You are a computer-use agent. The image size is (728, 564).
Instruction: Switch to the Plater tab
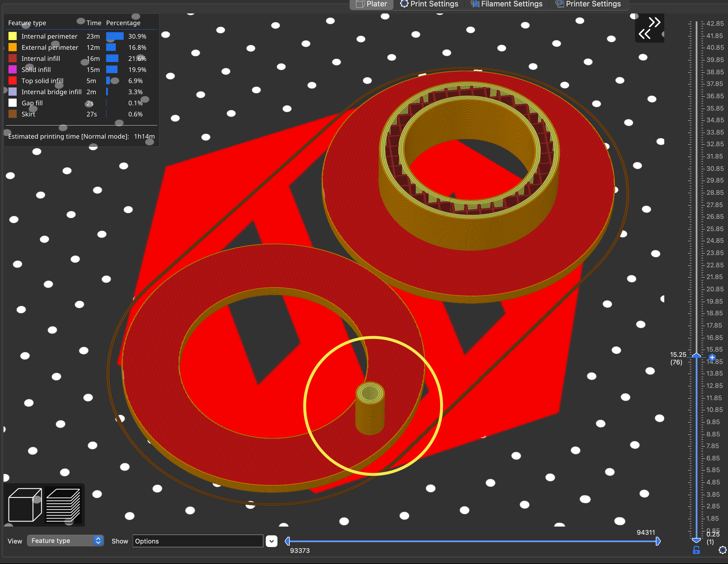[x=371, y=4]
